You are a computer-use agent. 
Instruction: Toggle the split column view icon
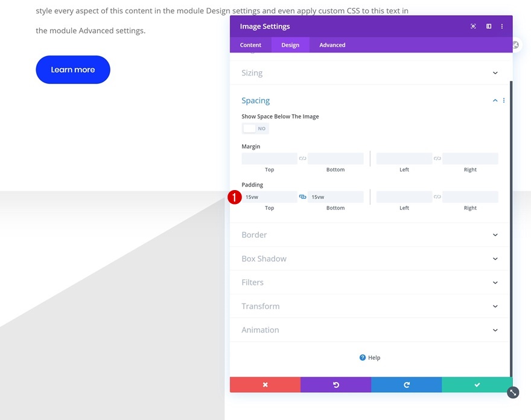tap(489, 26)
